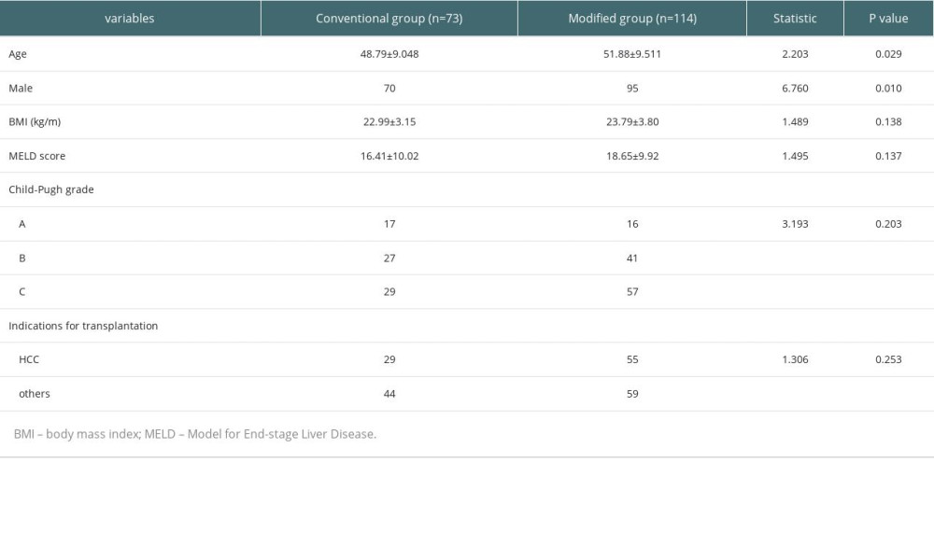Screen dimensions: 934x560
Task: Select the HCC row label
Action: coord(29,359)
